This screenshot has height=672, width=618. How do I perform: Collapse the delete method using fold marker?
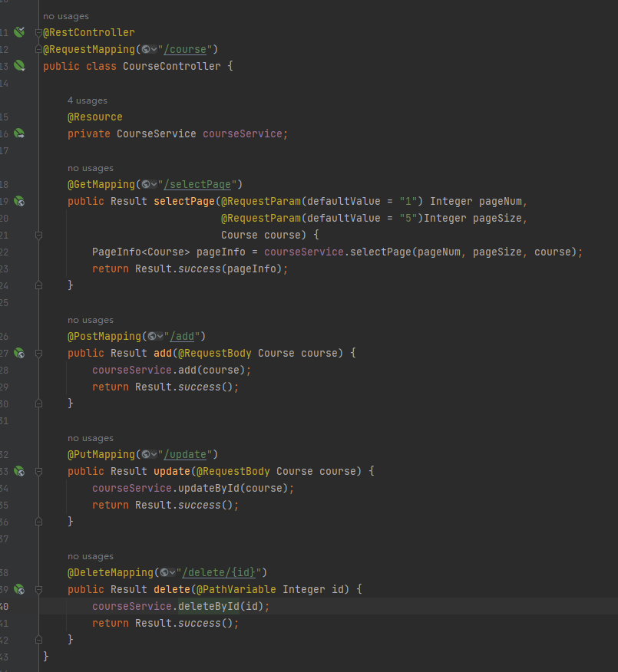(38, 589)
